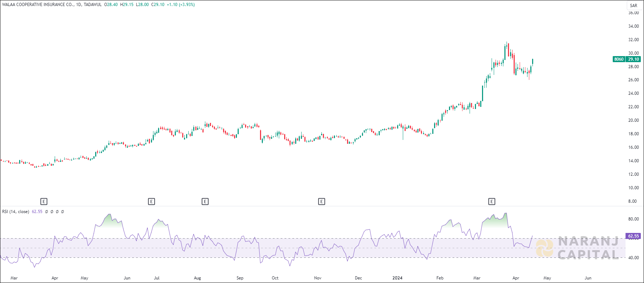Click the 40.00 RSI axis label
Screen dimensions: 644x283
pyautogui.click(x=633, y=258)
